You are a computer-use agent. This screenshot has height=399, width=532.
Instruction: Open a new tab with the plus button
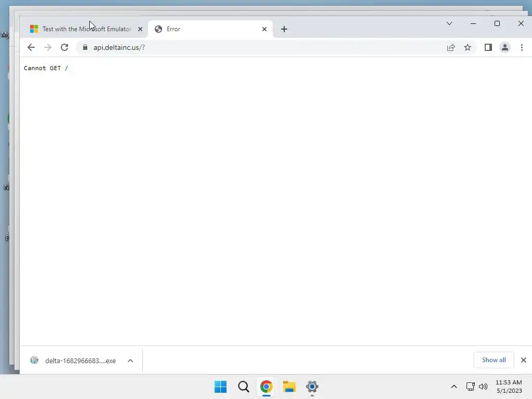(284, 29)
